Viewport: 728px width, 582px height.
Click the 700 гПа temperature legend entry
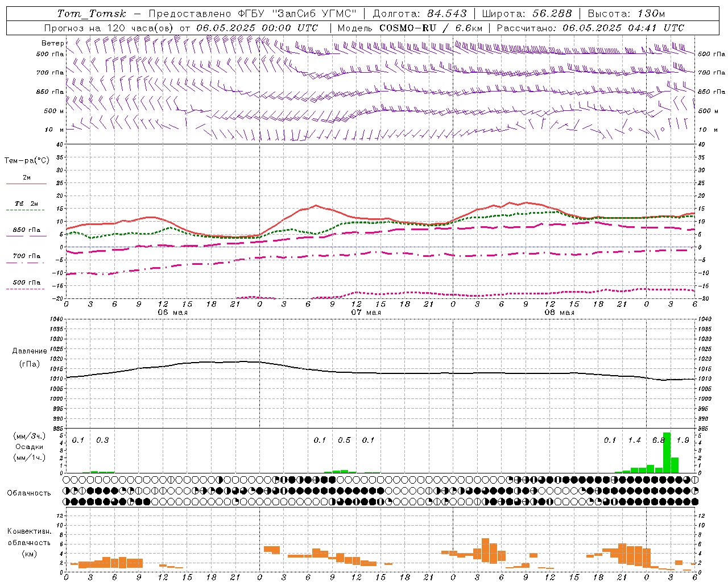tap(27, 256)
